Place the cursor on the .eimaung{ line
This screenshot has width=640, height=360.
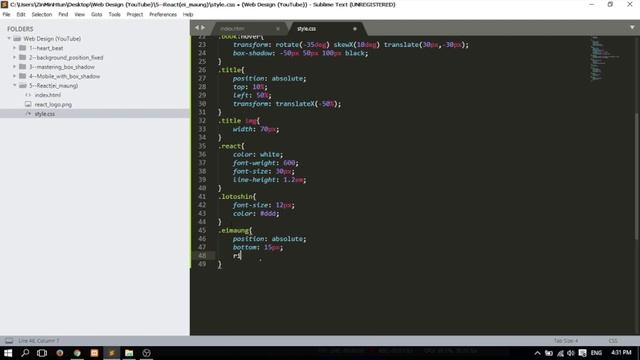pos(235,231)
